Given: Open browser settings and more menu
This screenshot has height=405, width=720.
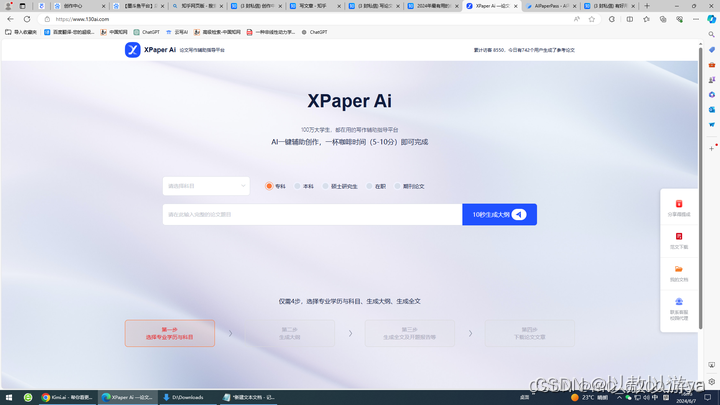Looking at the screenshot, I should pos(696,19).
